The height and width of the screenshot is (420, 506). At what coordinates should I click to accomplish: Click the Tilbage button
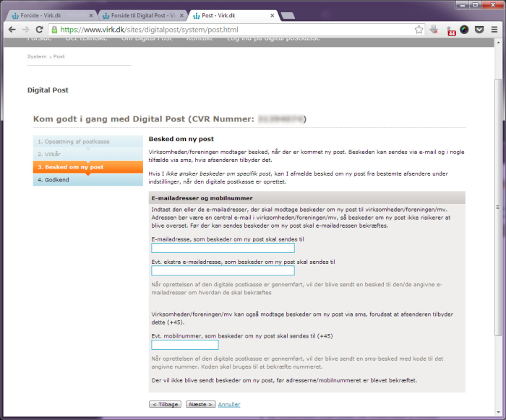[x=166, y=405]
